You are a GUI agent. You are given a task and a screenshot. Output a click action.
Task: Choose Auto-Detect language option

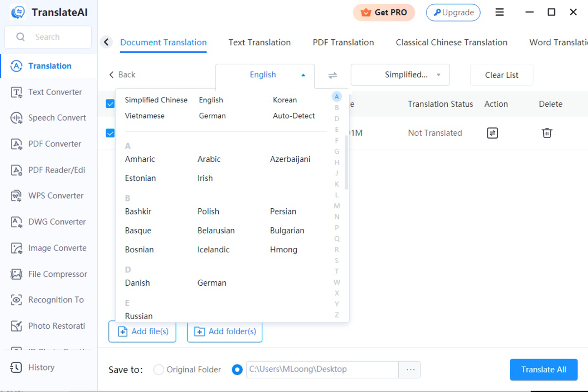click(x=294, y=116)
